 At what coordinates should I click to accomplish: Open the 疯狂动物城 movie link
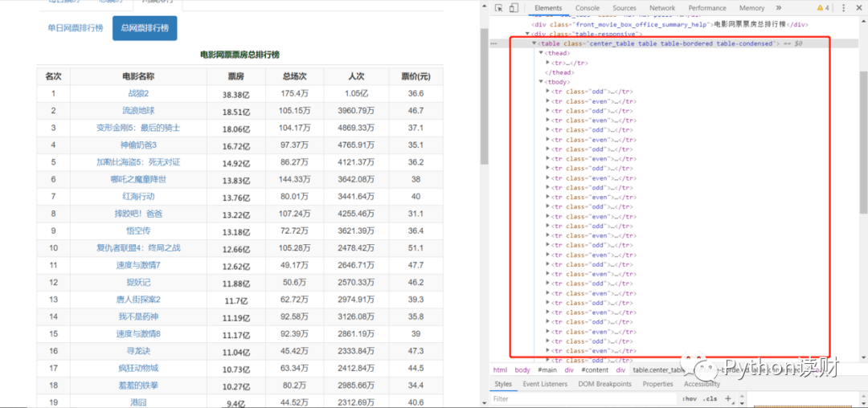(x=138, y=368)
